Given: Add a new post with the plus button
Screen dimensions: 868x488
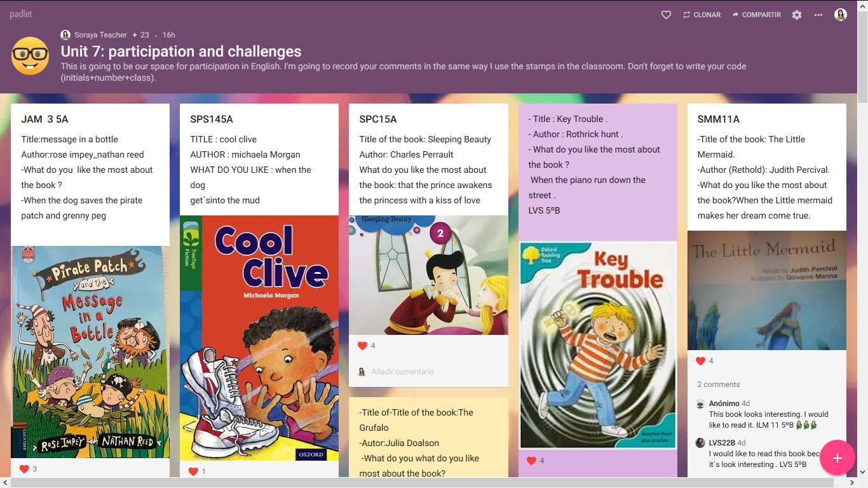Looking at the screenshot, I should 837,458.
